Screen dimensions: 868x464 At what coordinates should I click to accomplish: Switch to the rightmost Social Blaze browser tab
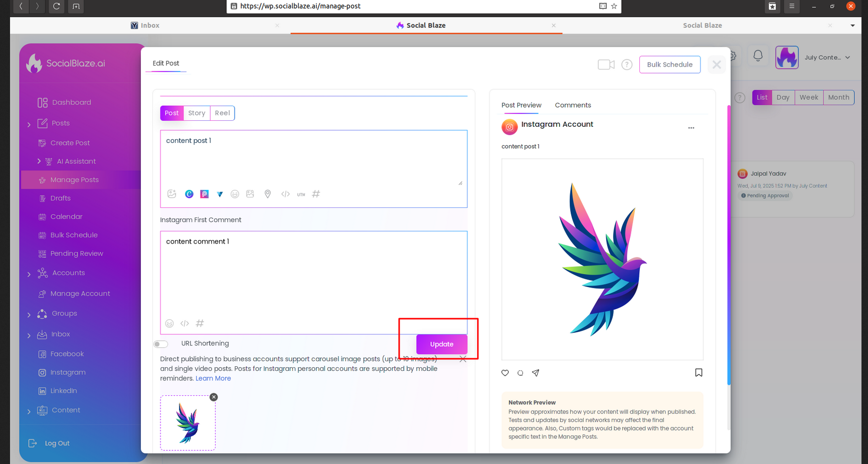pyautogui.click(x=702, y=26)
